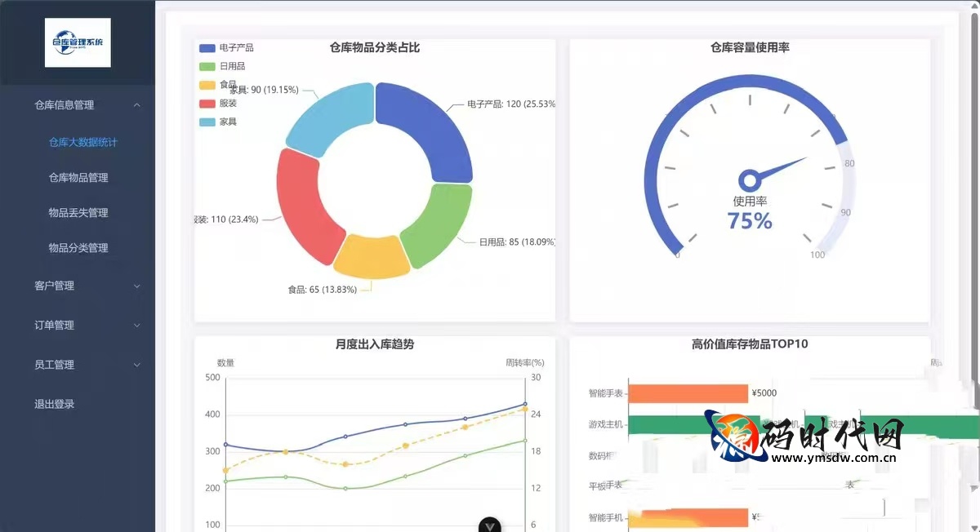The image size is (980, 532).
Task: Click the 游戏主机 axis label
Action: click(605, 424)
